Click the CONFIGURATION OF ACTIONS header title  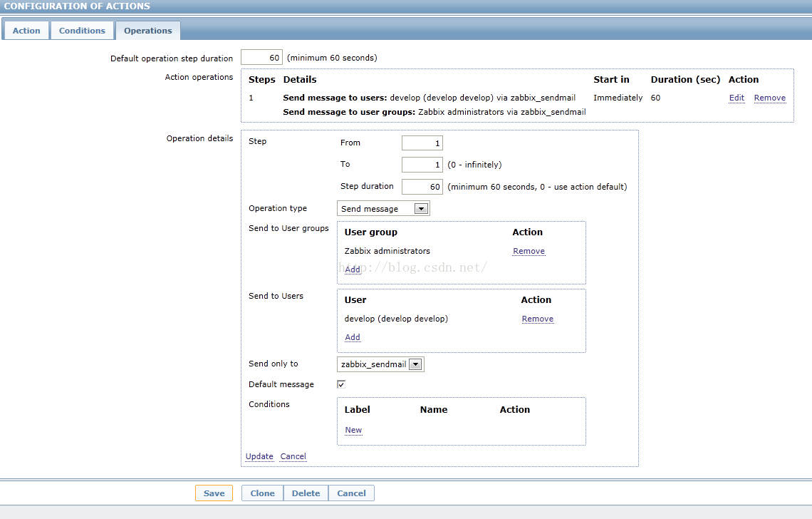click(x=77, y=6)
